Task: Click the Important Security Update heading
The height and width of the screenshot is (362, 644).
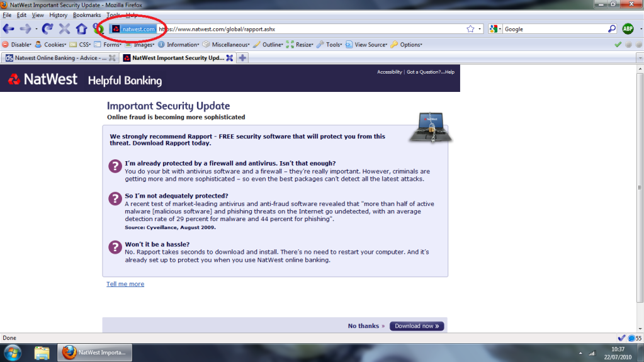Action: (168, 106)
